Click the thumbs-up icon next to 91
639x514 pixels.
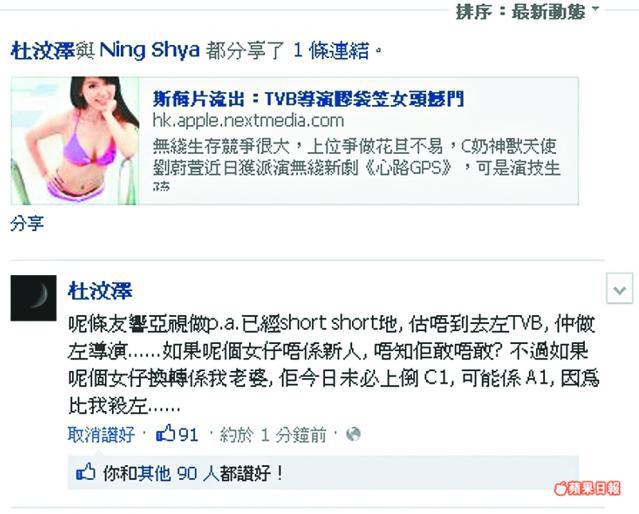click(x=165, y=433)
